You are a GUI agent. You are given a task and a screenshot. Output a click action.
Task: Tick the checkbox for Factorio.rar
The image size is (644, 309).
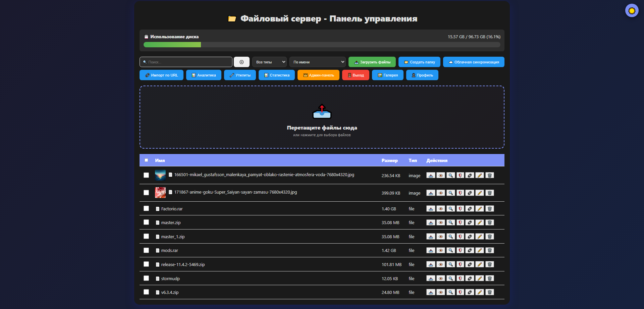tap(146, 208)
